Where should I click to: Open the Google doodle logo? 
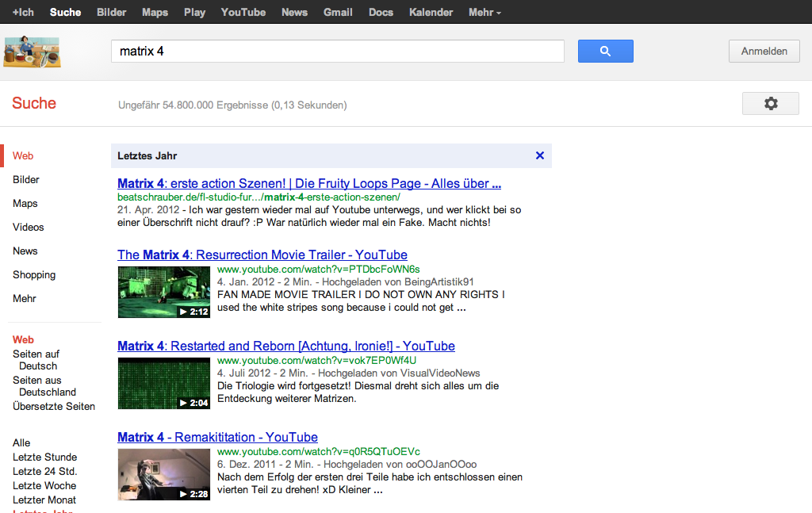point(32,52)
